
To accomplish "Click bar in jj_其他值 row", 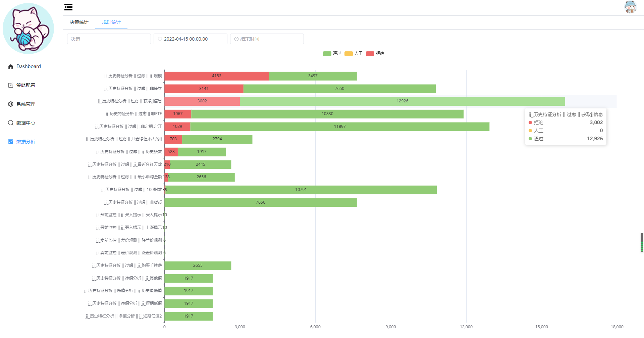I will pyautogui.click(x=189, y=279).
